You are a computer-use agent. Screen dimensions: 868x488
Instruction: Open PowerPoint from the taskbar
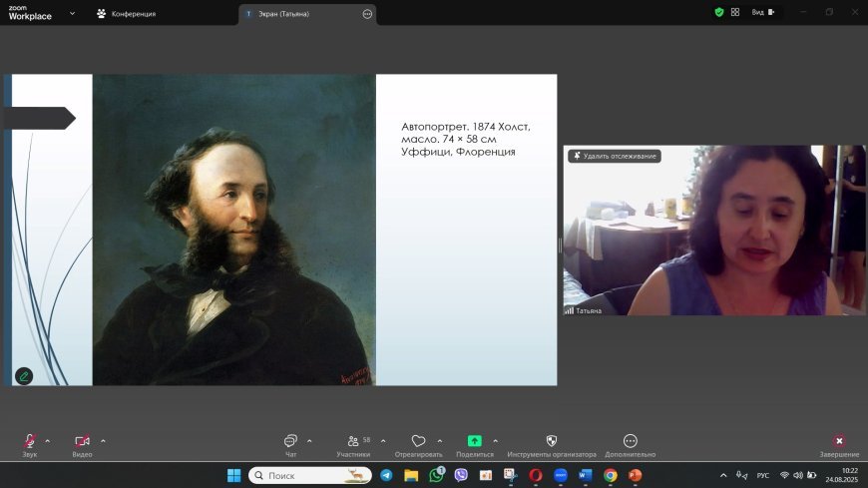click(x=635, y=475)
